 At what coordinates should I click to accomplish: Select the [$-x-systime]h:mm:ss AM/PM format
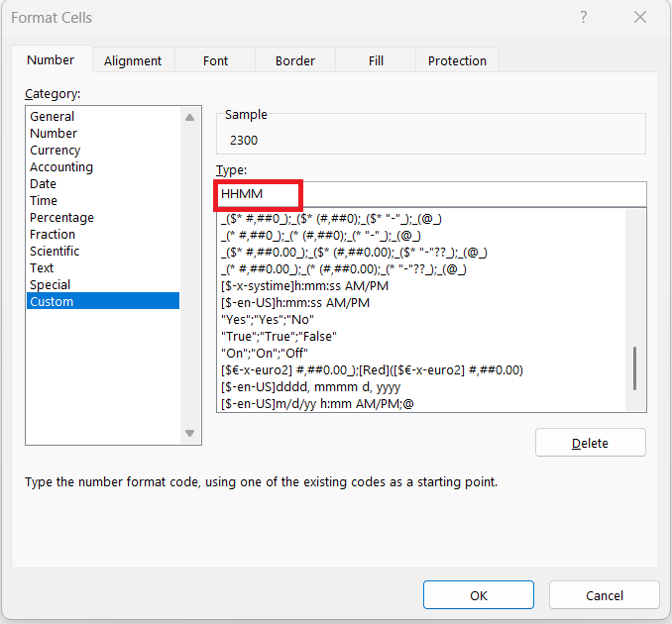421,286
